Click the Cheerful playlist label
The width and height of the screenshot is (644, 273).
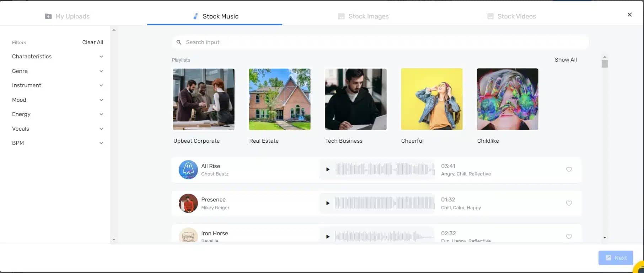(x=412, y=141)
